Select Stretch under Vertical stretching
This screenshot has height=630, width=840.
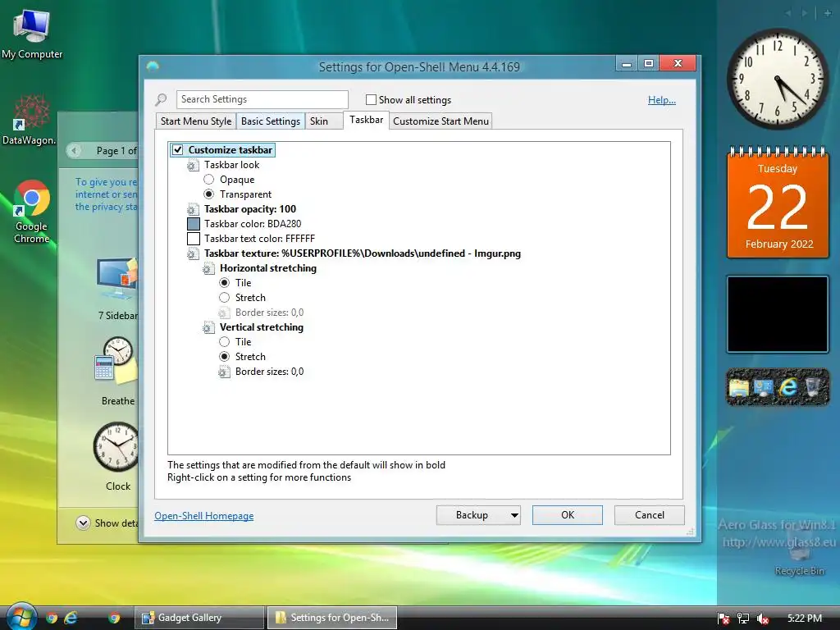coord(225,356)
